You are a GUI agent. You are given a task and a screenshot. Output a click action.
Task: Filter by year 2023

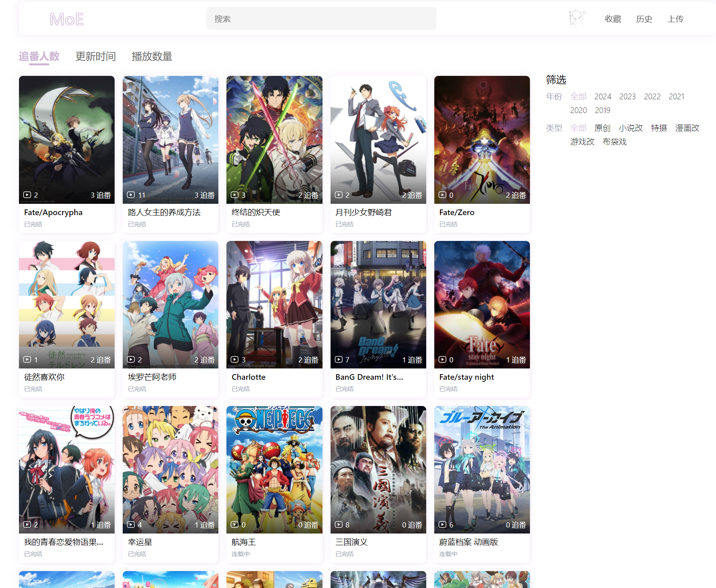pyautogui.click(x=628, y=96)
